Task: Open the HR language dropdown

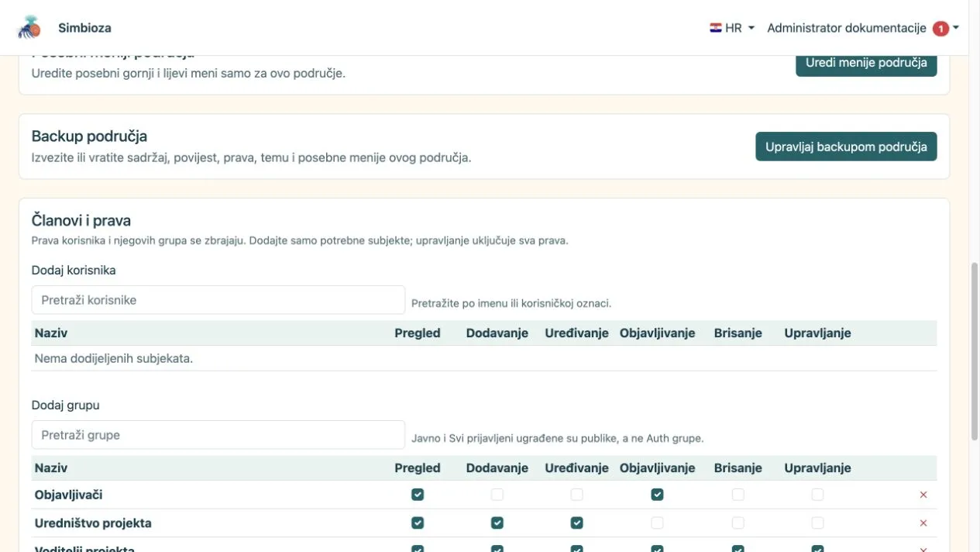Action: click(x=732, y=28)
